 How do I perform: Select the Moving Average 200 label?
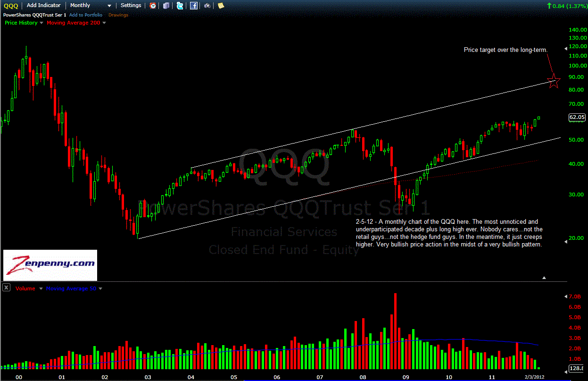(73, 23)
